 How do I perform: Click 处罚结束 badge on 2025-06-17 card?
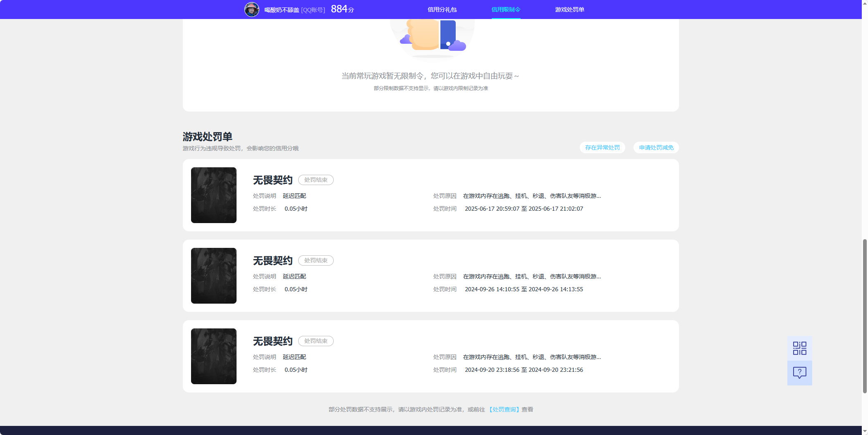(x=316, y=180)
